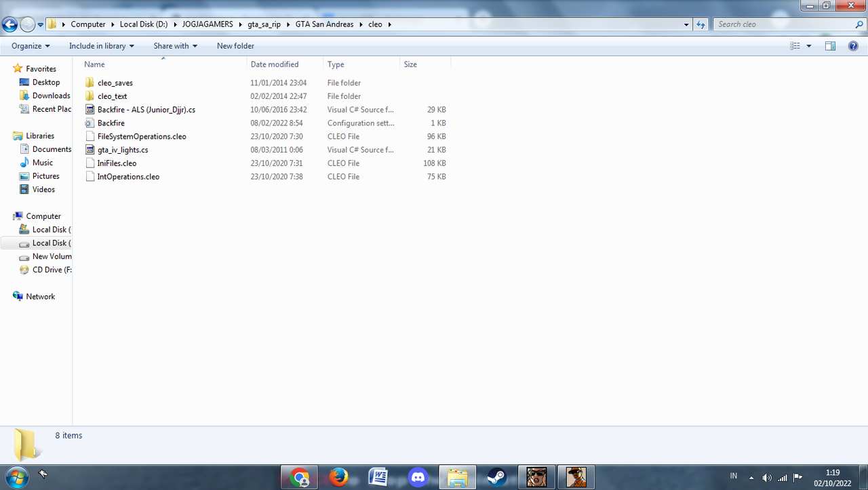
Task: Open the view options dropdown arrow
Action: [x=809, y=46]
